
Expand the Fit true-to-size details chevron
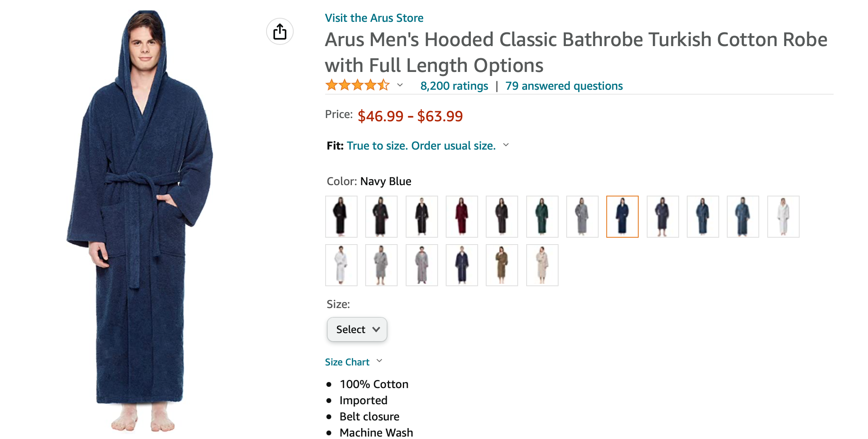point(506,145)
